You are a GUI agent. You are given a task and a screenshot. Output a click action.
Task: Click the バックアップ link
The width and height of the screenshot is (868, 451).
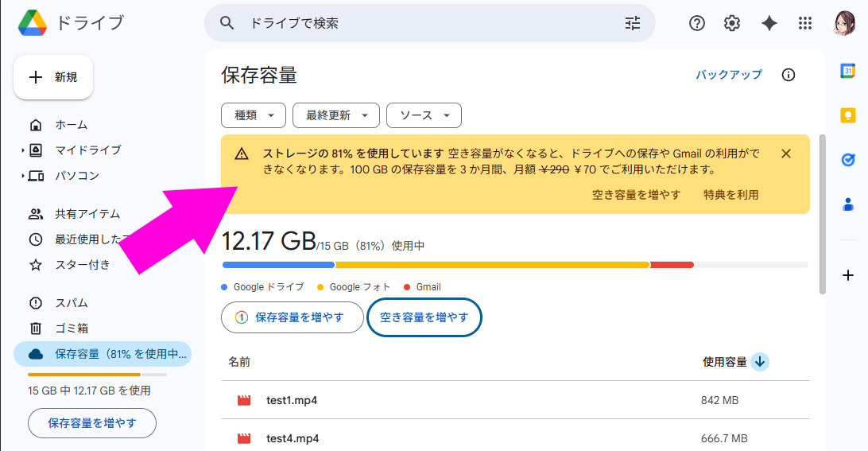tap(728, 75)
